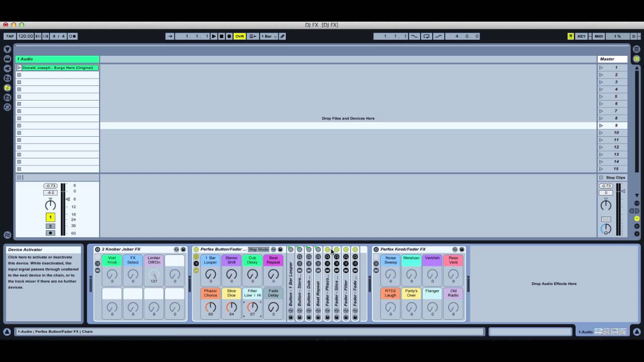Click the Show/Hide In/Out section toggle
Viewport: 644px width, 362px height.
click(x=636, y=203)
